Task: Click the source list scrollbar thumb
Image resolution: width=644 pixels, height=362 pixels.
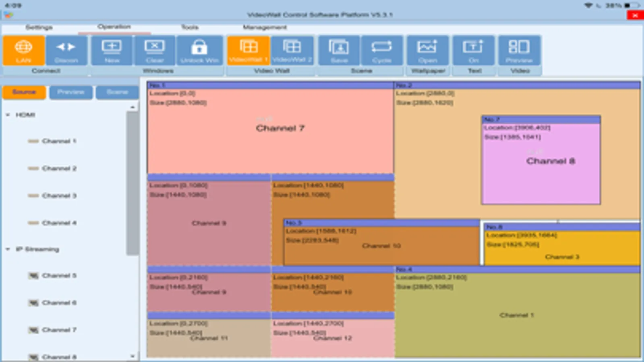Action: click(132, 183)
